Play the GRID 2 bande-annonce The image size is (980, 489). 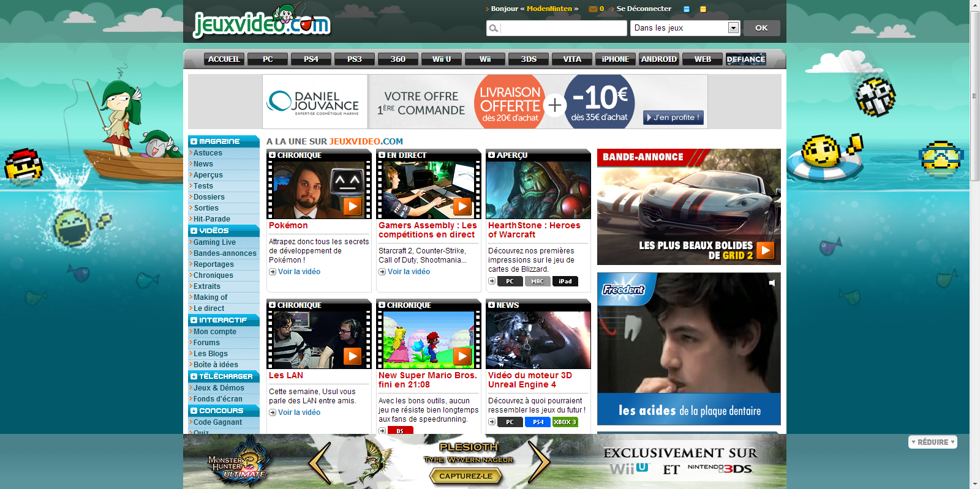765,250
